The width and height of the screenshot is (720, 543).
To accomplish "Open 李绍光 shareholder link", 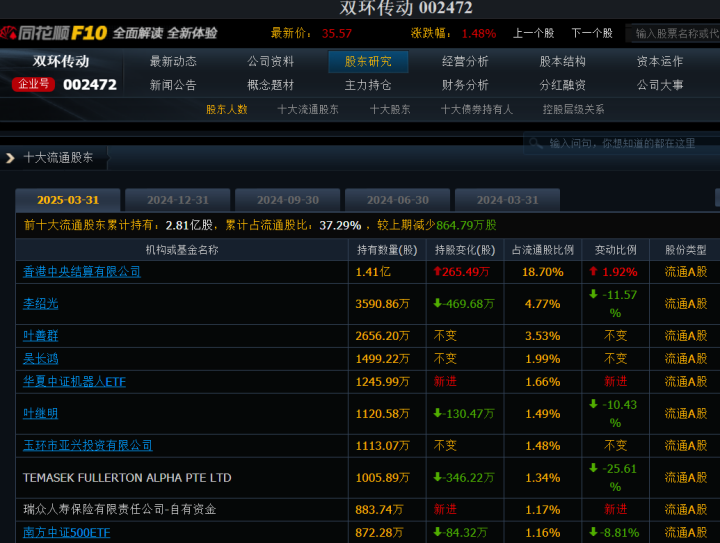I will point(40,304).
